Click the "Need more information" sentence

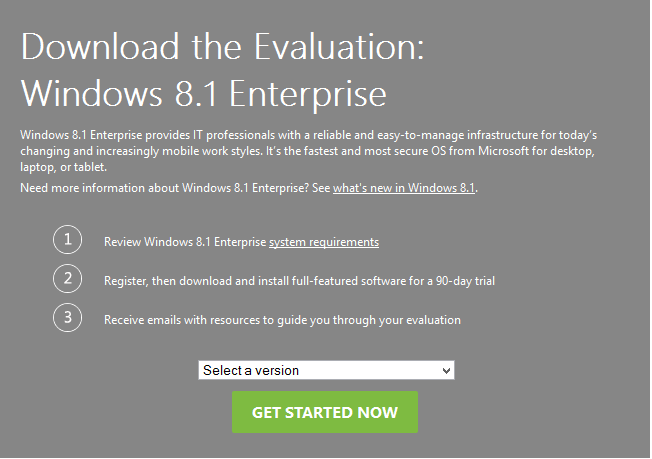point(175,188)
